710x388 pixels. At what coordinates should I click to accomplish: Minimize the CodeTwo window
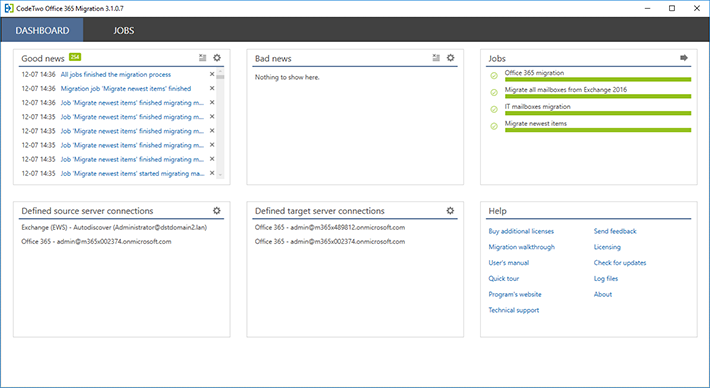click(x=648, y=8)
